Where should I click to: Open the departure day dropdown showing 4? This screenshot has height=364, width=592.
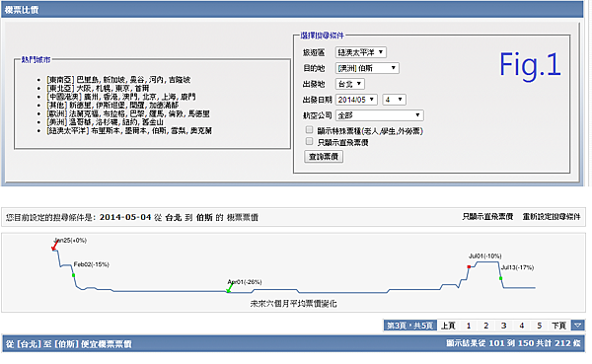tap(394, 100)
